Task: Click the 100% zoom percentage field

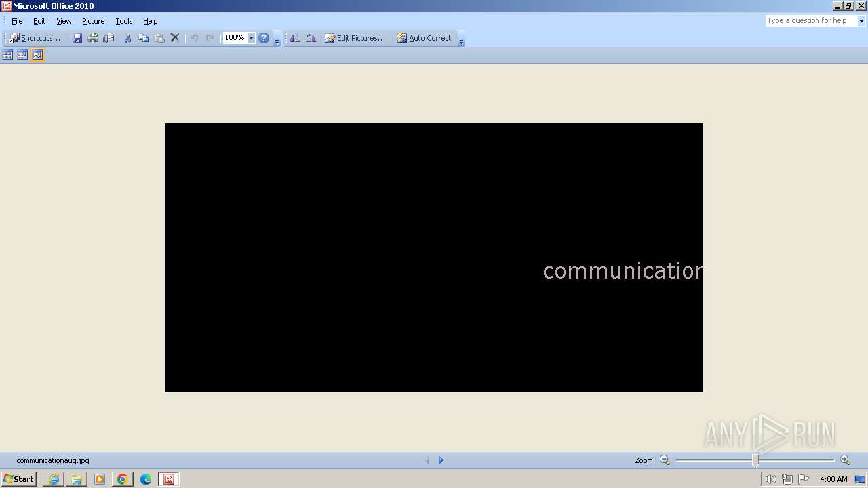Action: [235, 38]
